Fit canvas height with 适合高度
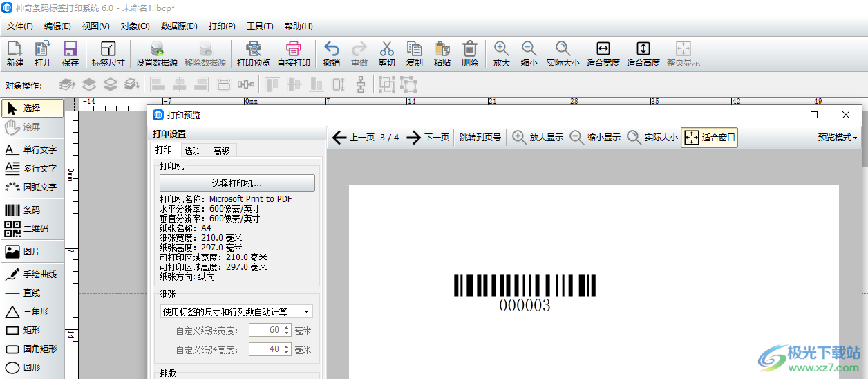Screen dimensions: 868x379 [x=643, y=54]
